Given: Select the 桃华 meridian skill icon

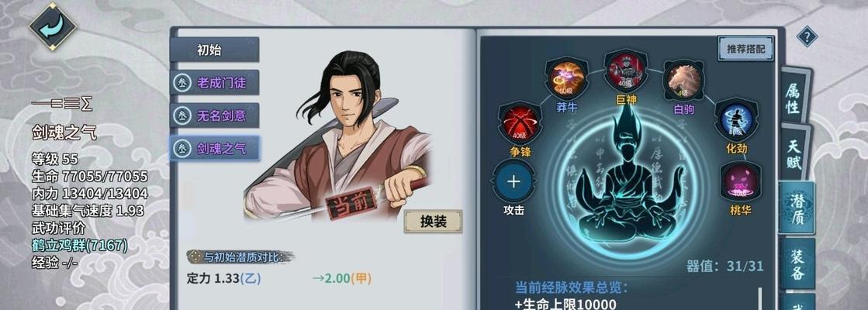Looking at the screenshot, I should click(741, 182).
